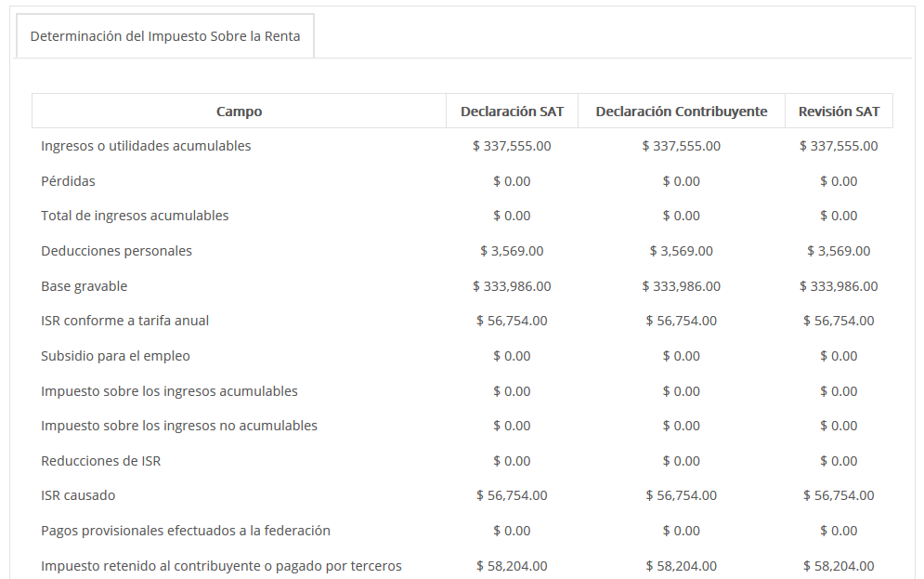
Task: Click Declaración SAT value for Reducciones de ISR
Action: 512,461
